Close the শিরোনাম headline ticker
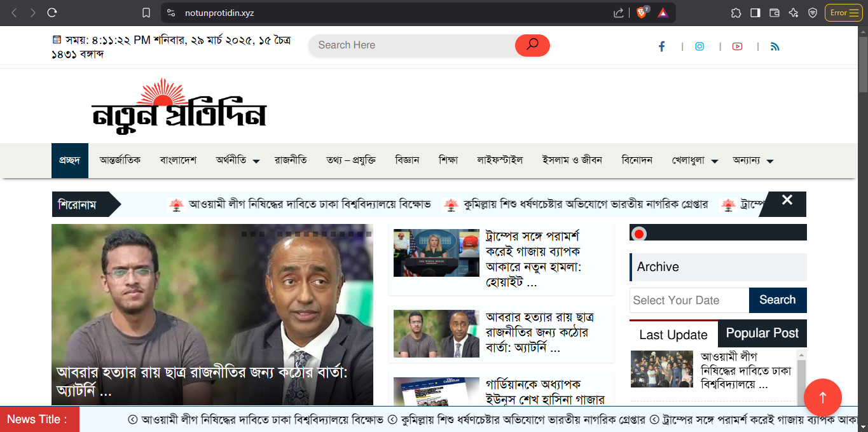This screenshot has width=868, height=432. pyautogui.click(x=787, y=200)
